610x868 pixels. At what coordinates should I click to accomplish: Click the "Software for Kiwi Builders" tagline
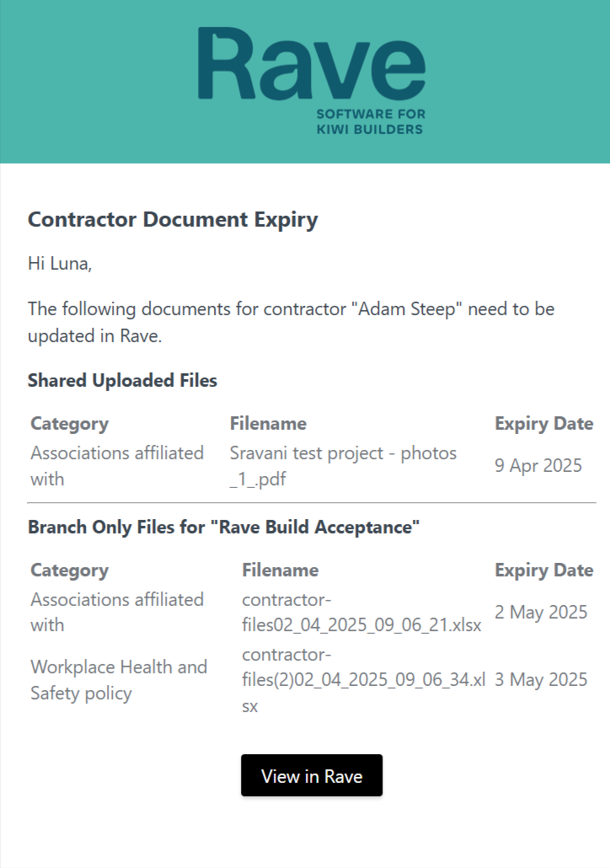tap(370, 121)
